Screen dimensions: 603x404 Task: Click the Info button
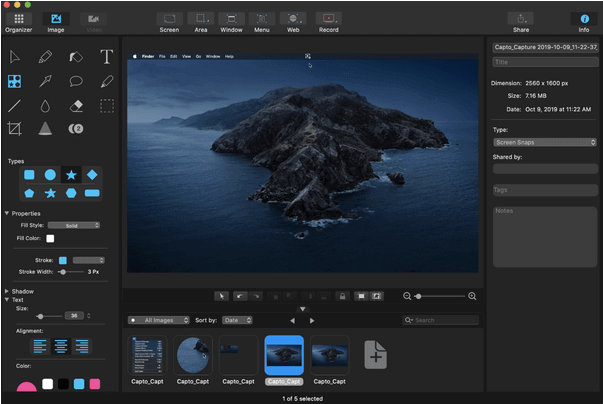coord(583,19)
